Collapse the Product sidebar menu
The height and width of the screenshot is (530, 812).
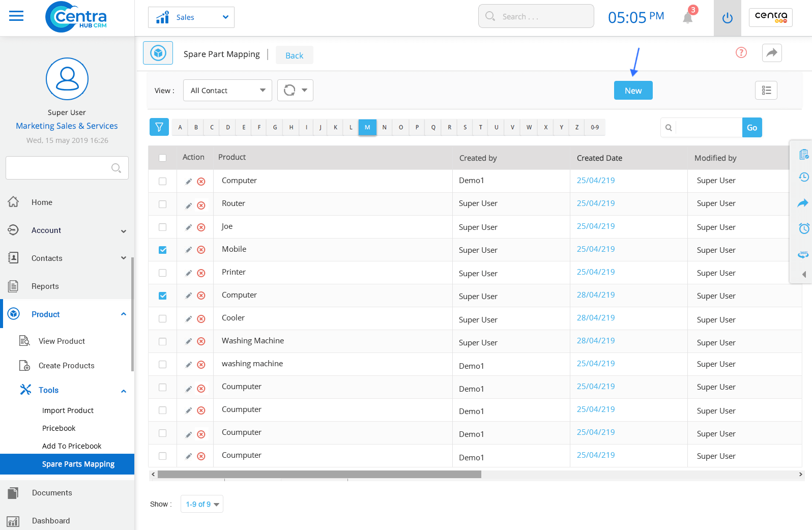[124, 314]
